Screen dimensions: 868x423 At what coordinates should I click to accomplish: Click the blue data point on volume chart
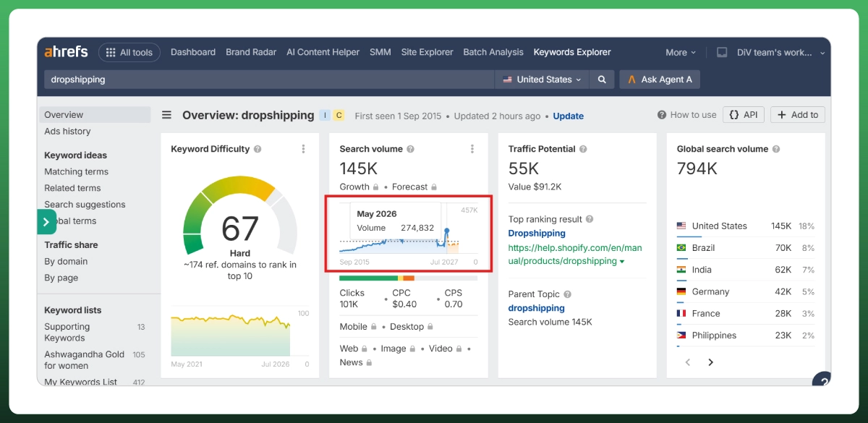(x=447, y=231)
